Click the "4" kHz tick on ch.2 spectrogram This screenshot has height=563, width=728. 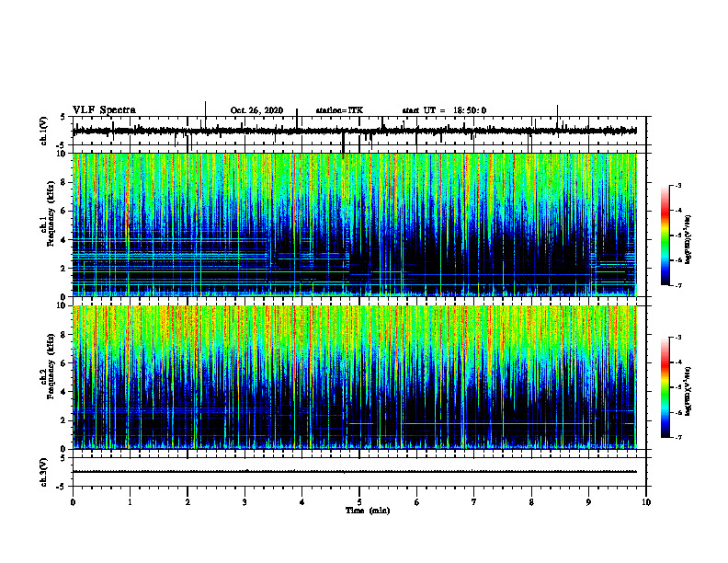tap(64, 392)
